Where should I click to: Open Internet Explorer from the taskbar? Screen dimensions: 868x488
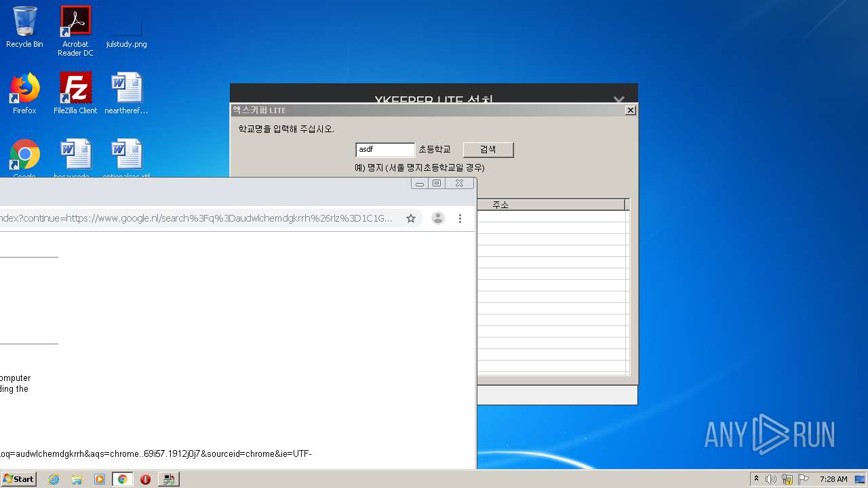[x=54, y=479]
